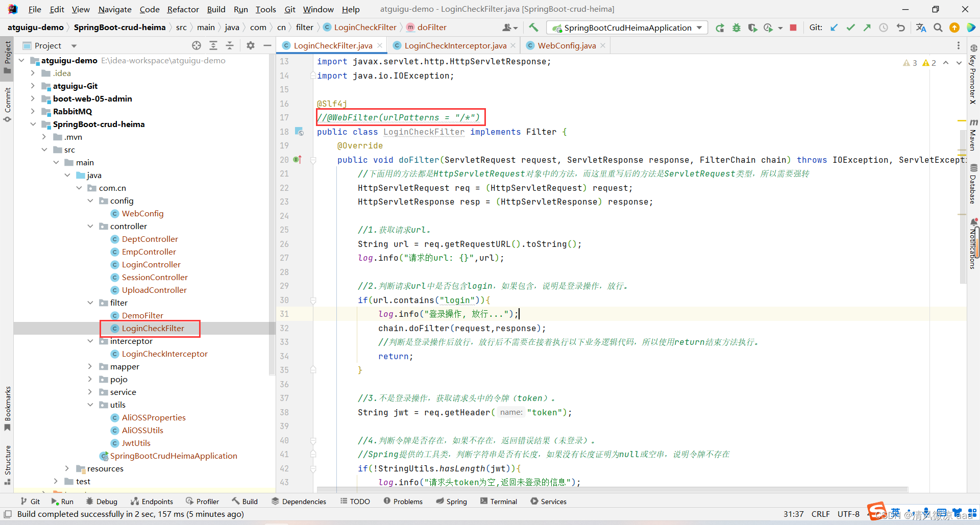Open the Spring tool window

[452, 502]
